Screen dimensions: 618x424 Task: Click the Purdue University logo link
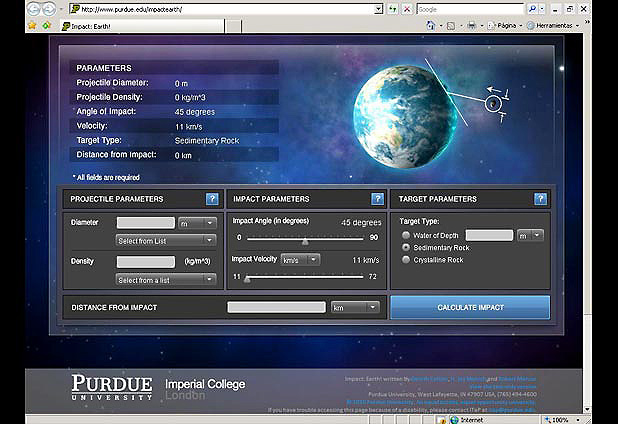point(111,387)
